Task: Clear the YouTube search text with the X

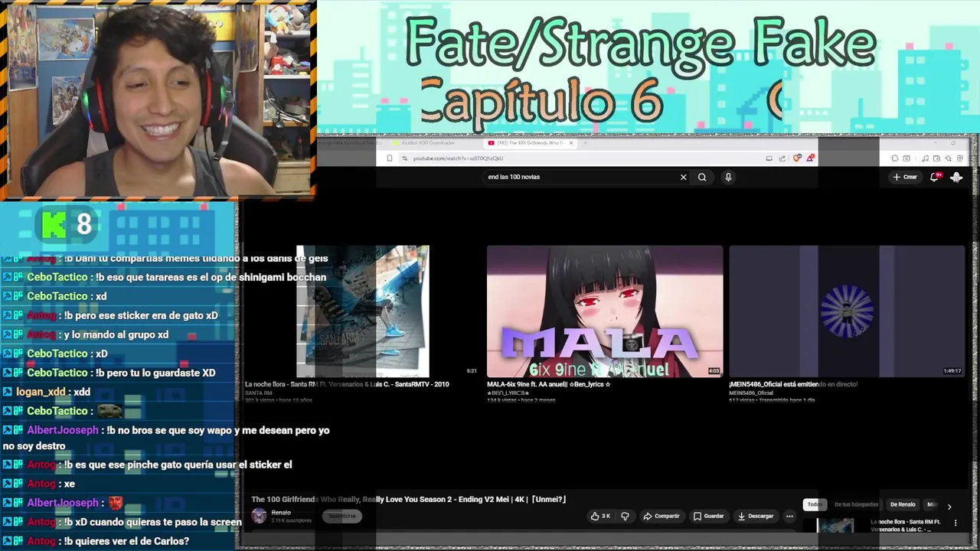Action: pos(684,177)
